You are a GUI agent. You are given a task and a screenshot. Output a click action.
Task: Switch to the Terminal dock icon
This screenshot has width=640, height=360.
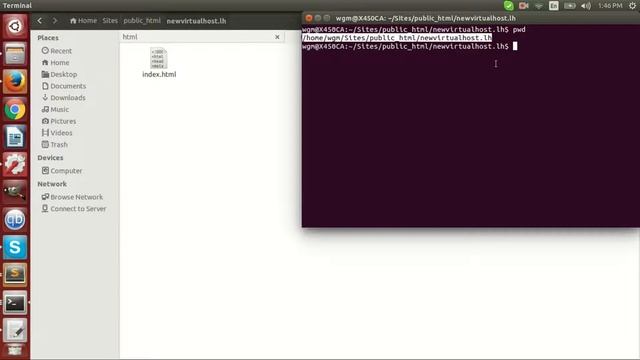coord(15,302)
